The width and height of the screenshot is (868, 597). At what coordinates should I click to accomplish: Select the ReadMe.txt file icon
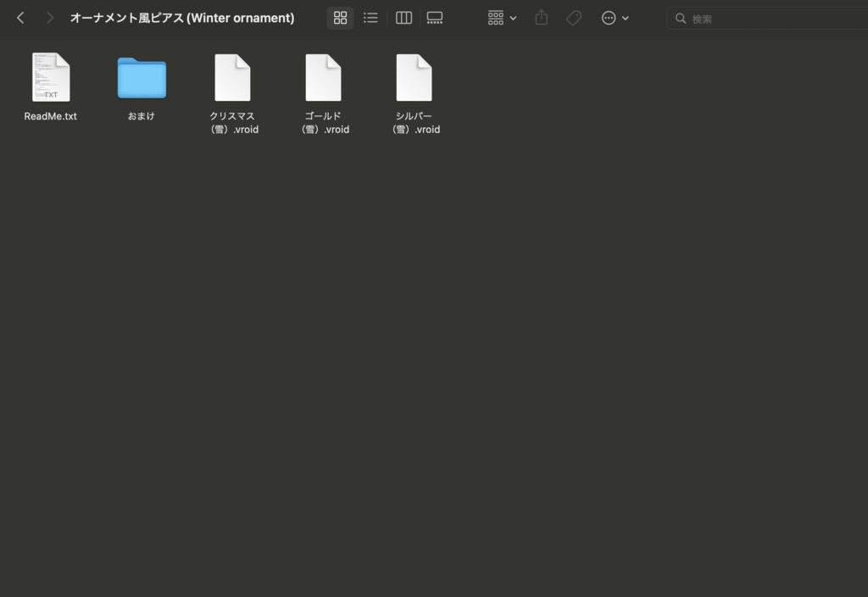pyautogui.click(x=51, y=77)
